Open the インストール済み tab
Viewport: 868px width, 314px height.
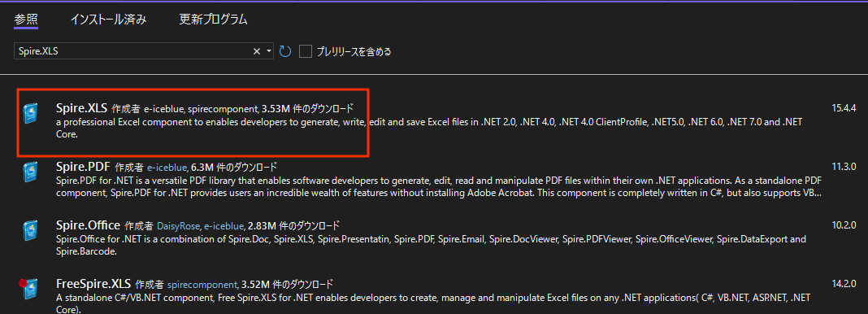tap(109, 20)
